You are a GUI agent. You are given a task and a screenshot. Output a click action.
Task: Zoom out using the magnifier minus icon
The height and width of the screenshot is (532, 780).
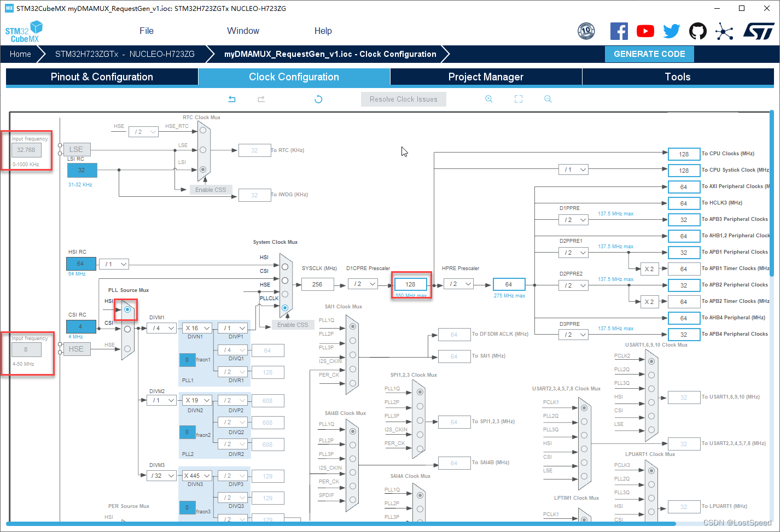[x=548, y=99]
